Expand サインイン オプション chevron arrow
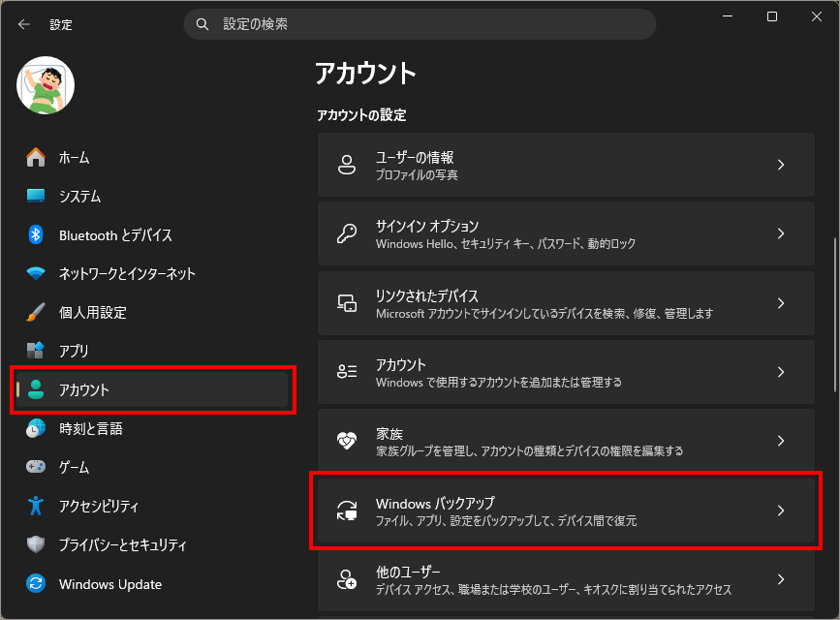The image size is (840, 620). click(781, 234)
